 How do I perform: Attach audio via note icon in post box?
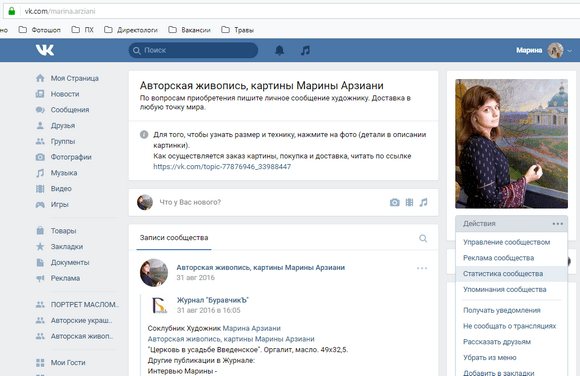tap(424, 202)
